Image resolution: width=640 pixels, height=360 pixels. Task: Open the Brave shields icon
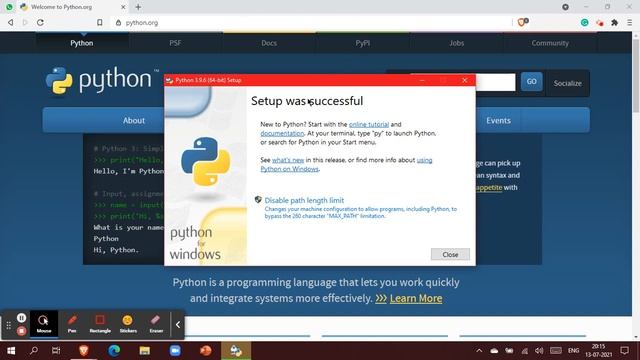coord(522,22)
